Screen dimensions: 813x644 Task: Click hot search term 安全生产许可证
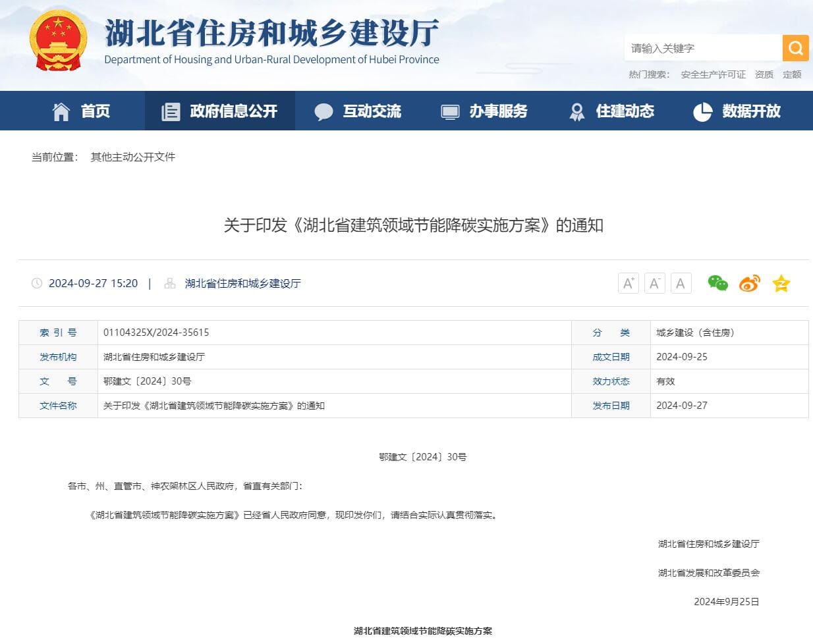[x=713, y=74]
